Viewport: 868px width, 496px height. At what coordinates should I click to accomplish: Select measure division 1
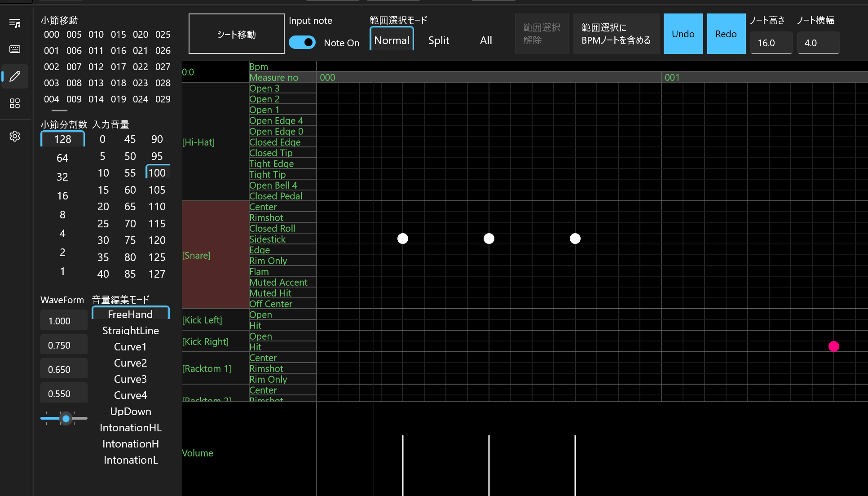[x=62, y=271]
